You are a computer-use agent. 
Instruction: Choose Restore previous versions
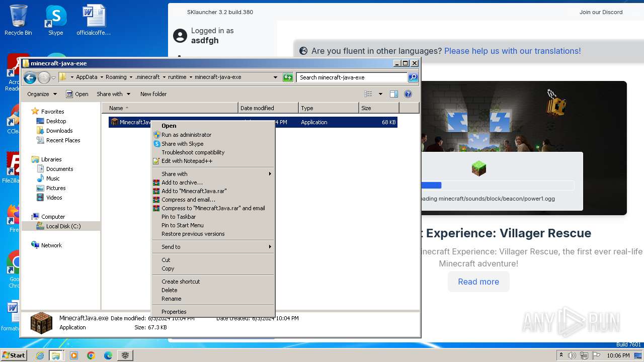point(213,234)
